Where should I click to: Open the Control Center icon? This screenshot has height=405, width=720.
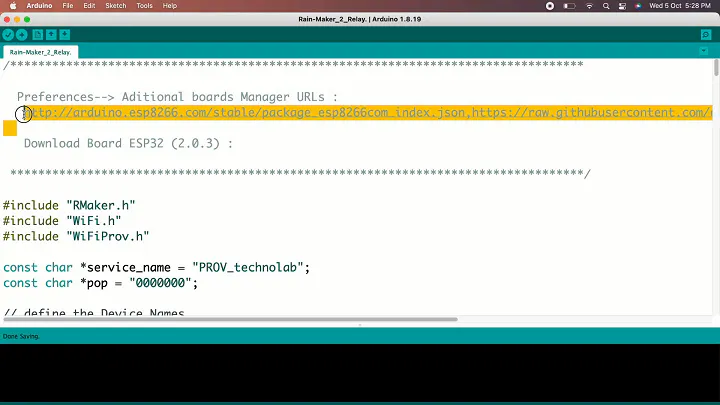(x=622, y=6)
